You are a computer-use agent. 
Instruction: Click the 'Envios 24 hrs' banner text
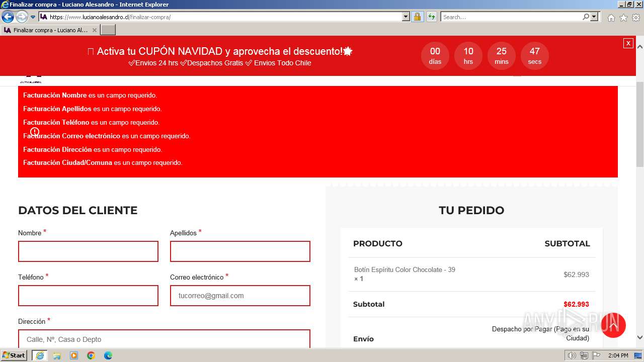(153, 63)
